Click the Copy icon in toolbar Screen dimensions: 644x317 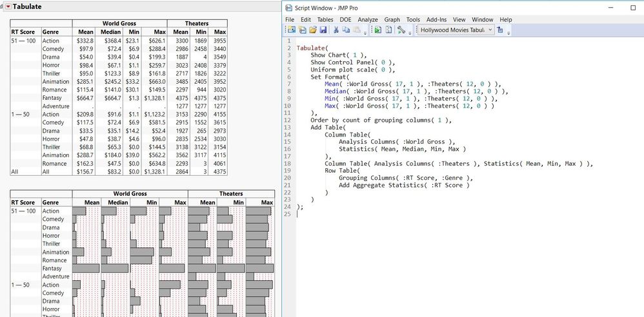click(x=345, y=30)
